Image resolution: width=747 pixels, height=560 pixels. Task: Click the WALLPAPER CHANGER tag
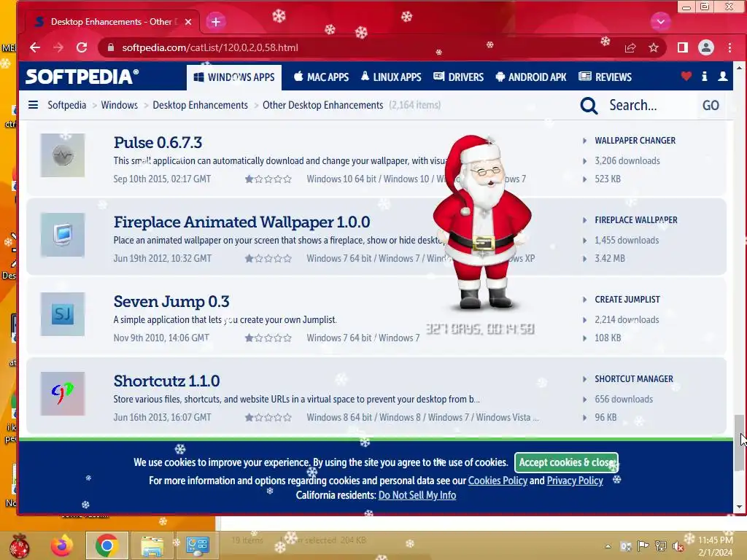(635, 141)
